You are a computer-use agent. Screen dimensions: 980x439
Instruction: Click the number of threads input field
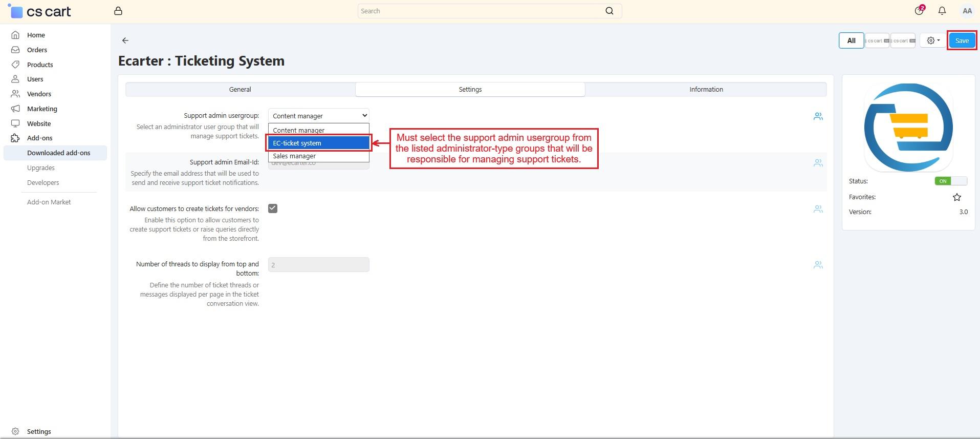click(318, 265)
